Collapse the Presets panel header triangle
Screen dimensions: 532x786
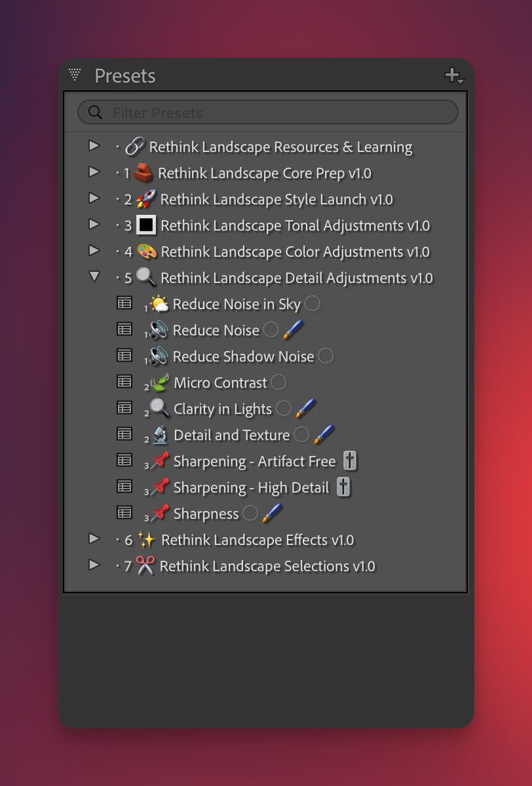click(x=75, y=75)
